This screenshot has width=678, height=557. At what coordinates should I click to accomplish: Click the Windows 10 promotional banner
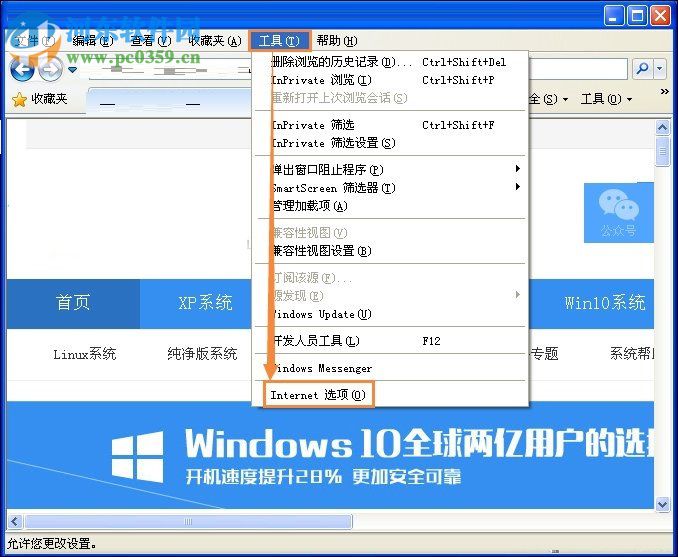(330, 455)
